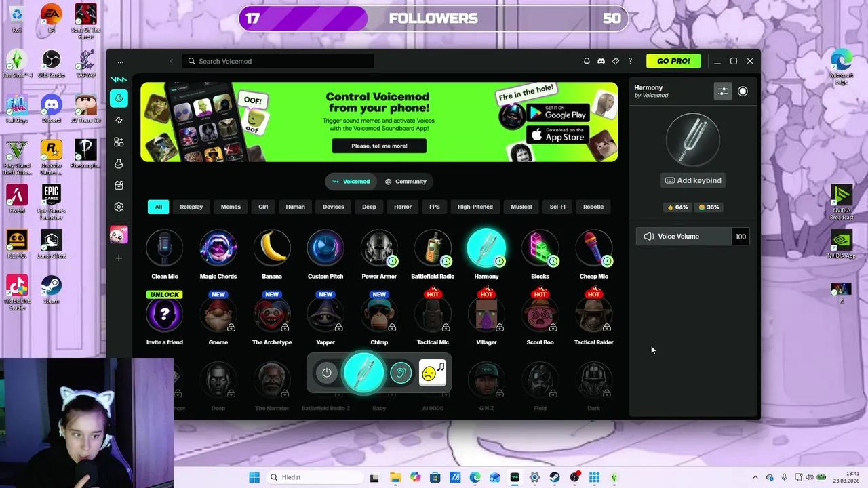
Task: Toggle the Harmony circular bar button
Action: point(363,373)
